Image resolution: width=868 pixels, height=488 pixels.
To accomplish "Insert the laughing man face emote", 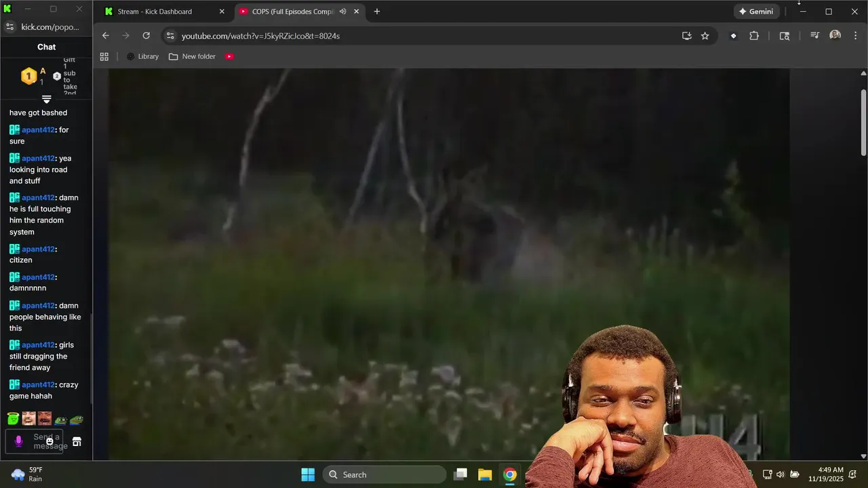I will (28, 418).
